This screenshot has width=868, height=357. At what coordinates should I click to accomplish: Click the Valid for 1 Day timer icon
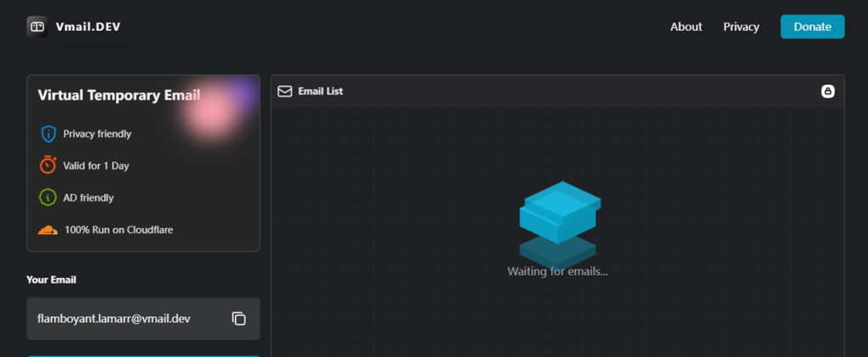click(49, 165)
